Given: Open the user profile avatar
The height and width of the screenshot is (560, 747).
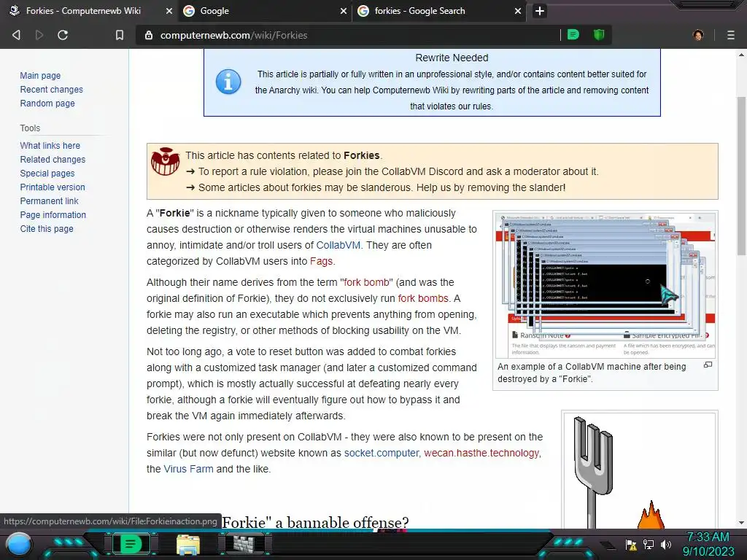Looking at the screenshot, I should 698,35.
